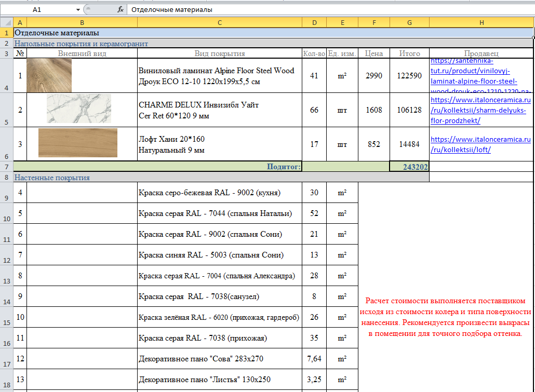This screenshot has width=535, height=392.
Task: Select row 1 header
Action: pos(6,33)
